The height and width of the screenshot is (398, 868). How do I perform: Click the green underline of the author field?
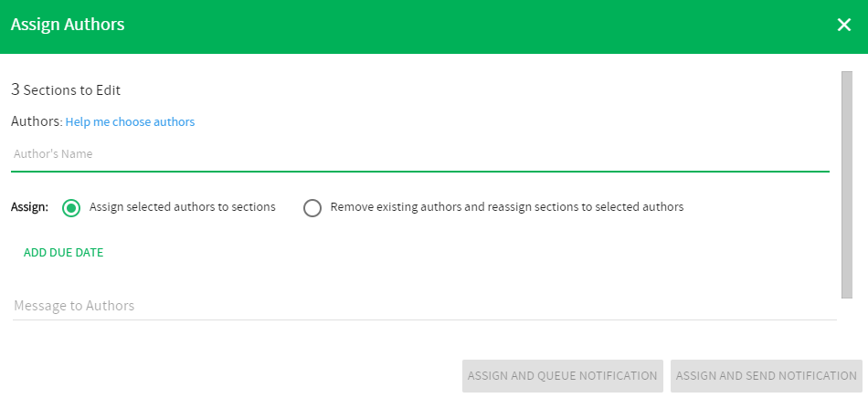click(420, 172)
